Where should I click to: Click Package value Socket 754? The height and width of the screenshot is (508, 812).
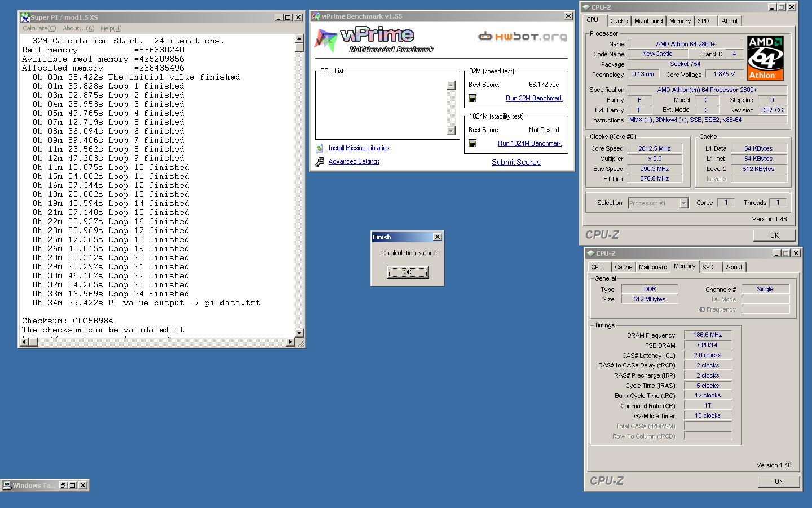pyautogui.click(x=686, y=64)
